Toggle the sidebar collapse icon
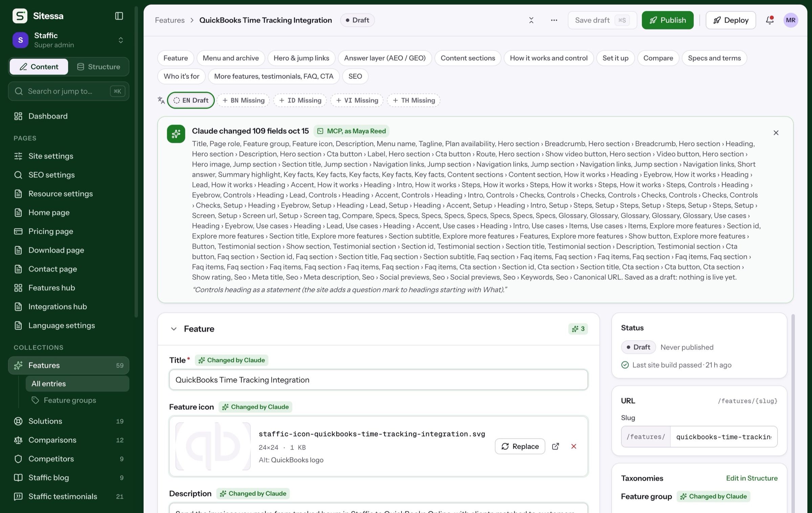This screenshot has height=513, width=812. [119, 16]
